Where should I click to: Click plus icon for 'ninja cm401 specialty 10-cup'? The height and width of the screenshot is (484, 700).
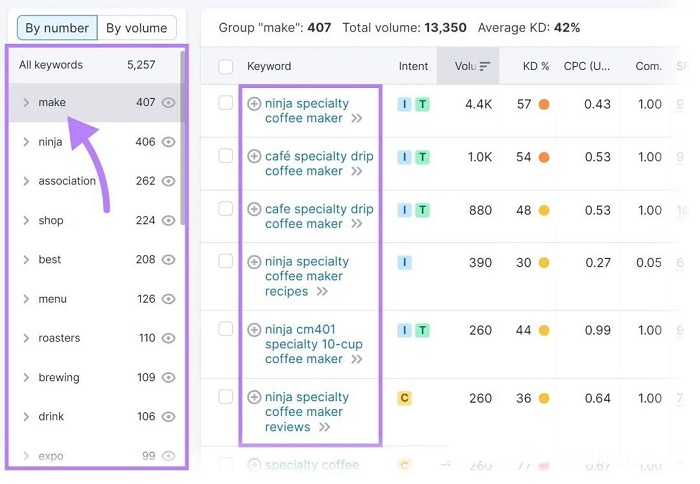(x=254, y=330)
